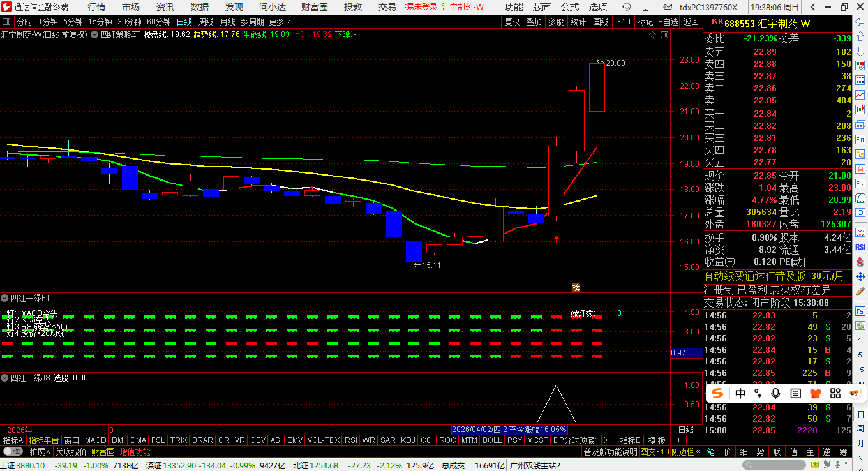Open 行情 menu
Viewport: 868px width, 471px height.
coord(96,7)
